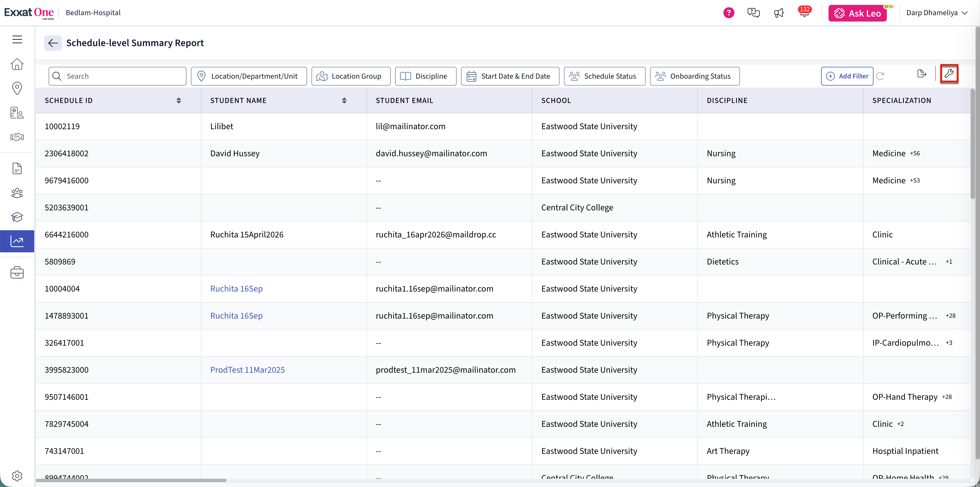Click the Add Filter button
Viewport: 980px width, 487px height.
coord(847,76)
